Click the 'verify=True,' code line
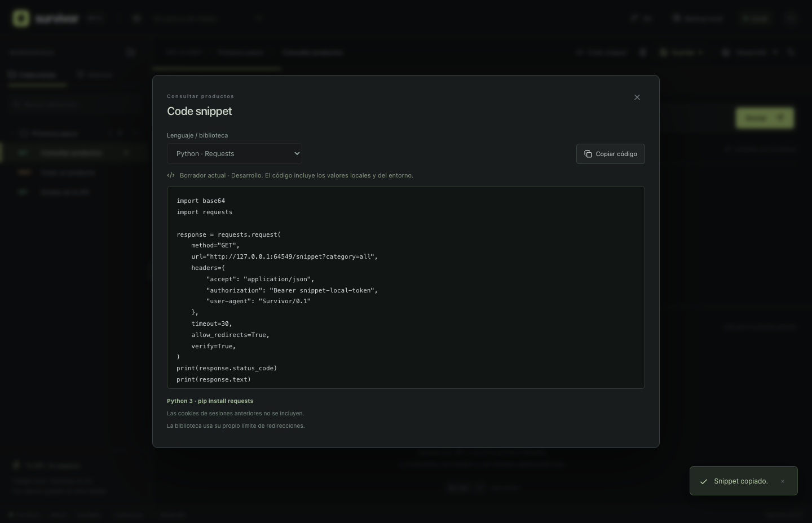Viewport: 812px width, 523px height. tap(214, 346)
